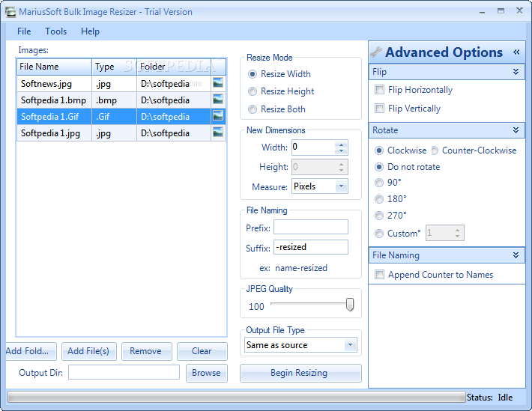Click the Add Folder button
The width and height of the screenshot is (532, 411).
tap(31, 351)
